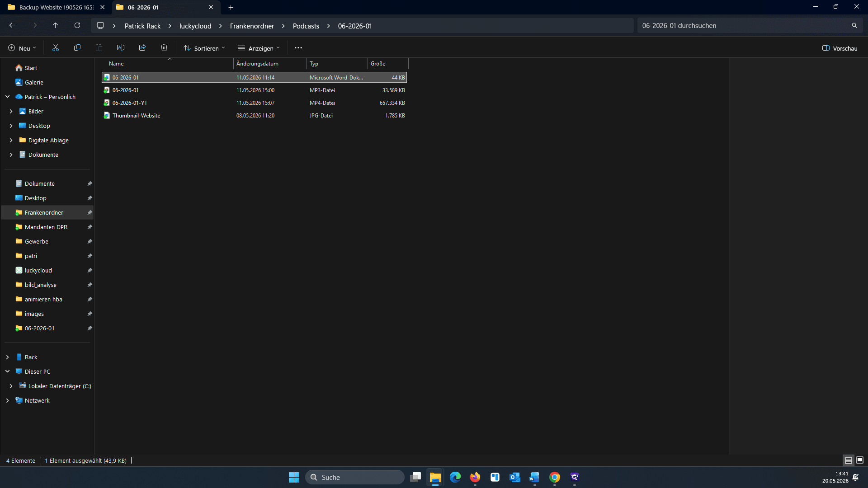Click the Delete trash can icon

click(x=164, y=48)
